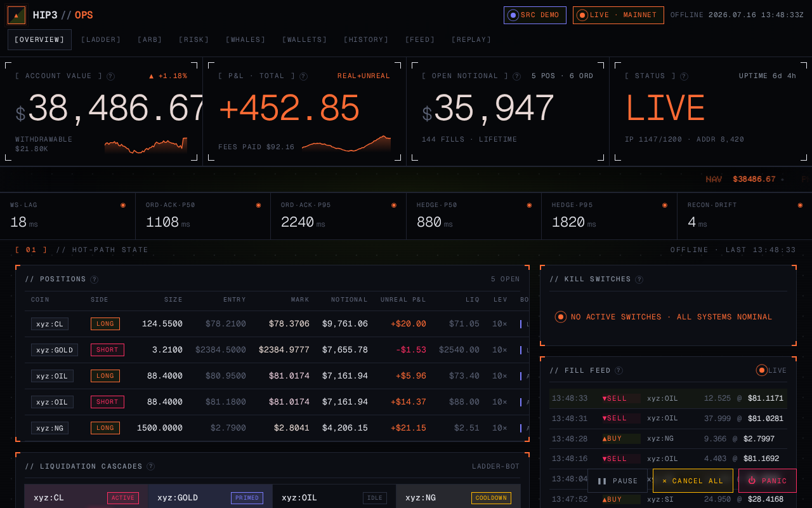Screen dimensions: 812x508
Task: Toggle SRC DEMO mode
Action: pos(535,15)
